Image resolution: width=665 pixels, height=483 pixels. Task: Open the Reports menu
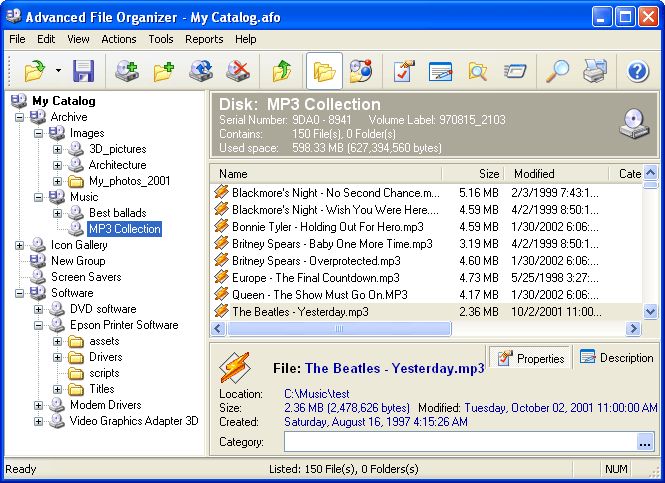coord(204,39)
